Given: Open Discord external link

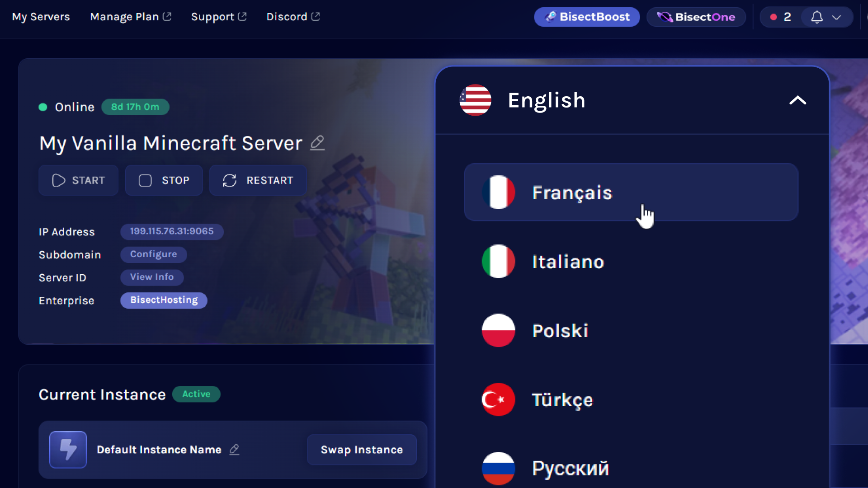Looking at the screenshot, I should [x=293, y=17].
